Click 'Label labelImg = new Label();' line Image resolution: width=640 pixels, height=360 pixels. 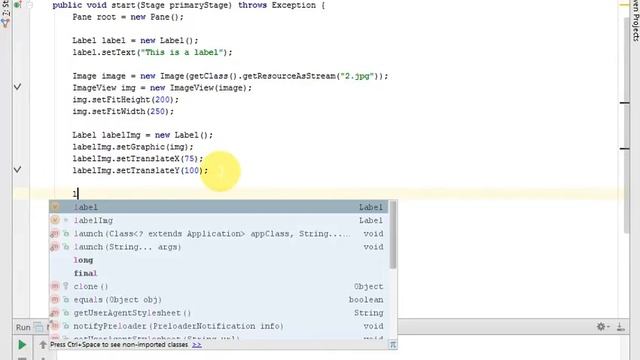pos(142,135)
